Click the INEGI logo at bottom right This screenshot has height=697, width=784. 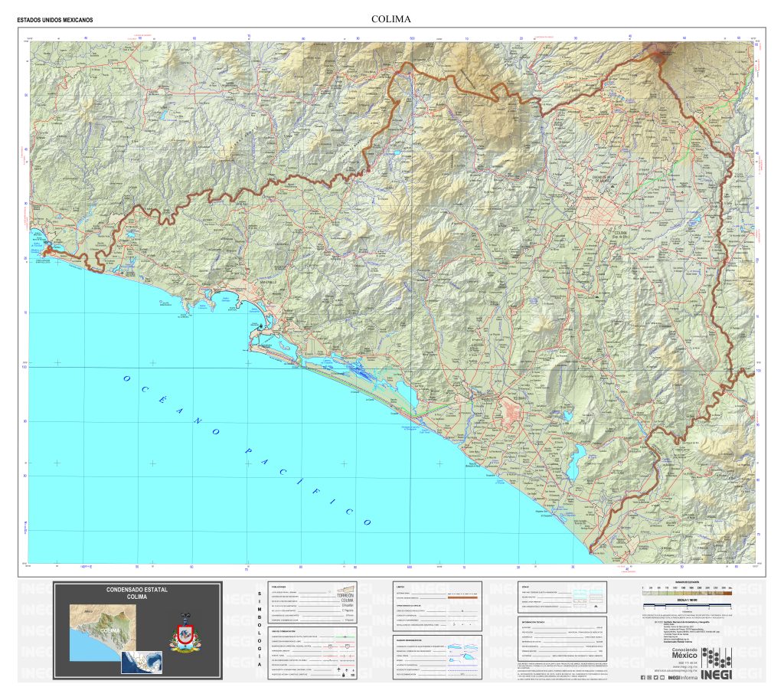[x=717, y=663]
